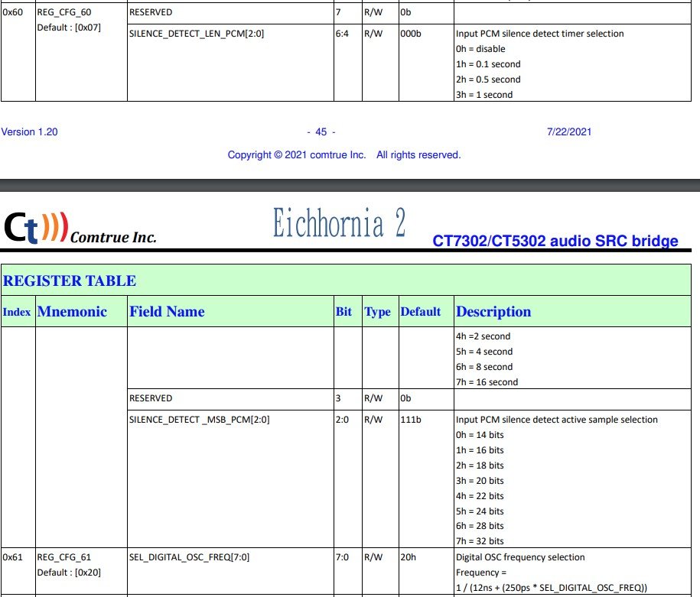Click page number '- 45 -'

321,132
